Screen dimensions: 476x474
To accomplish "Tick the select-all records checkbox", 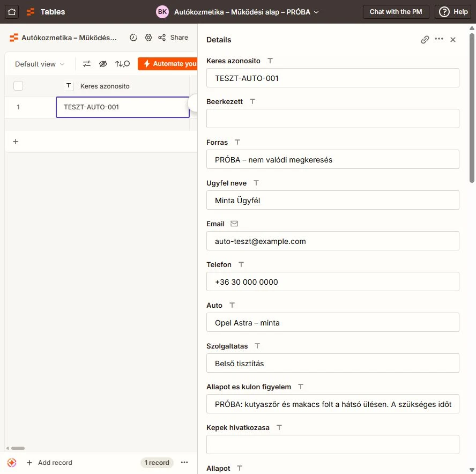I will tap(18, 86).
